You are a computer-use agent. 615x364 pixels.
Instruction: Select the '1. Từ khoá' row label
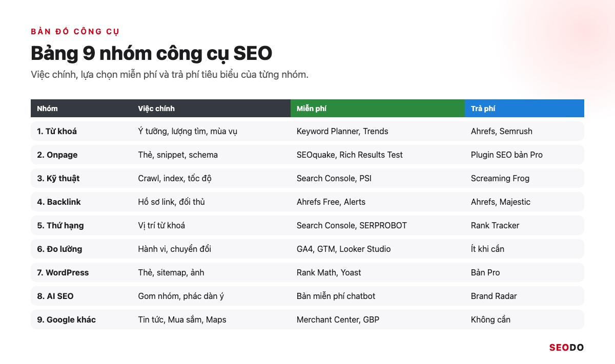pyautogui.click(x=57, y=131)
